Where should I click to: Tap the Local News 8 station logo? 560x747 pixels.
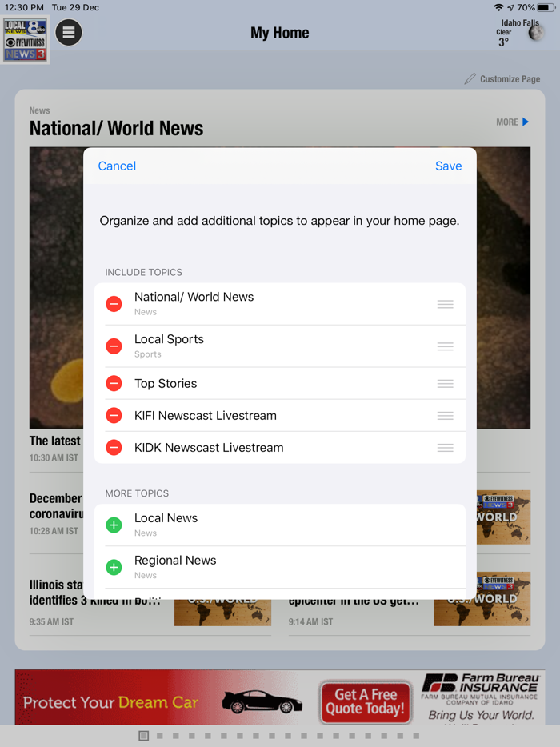[x=26, y=40]
